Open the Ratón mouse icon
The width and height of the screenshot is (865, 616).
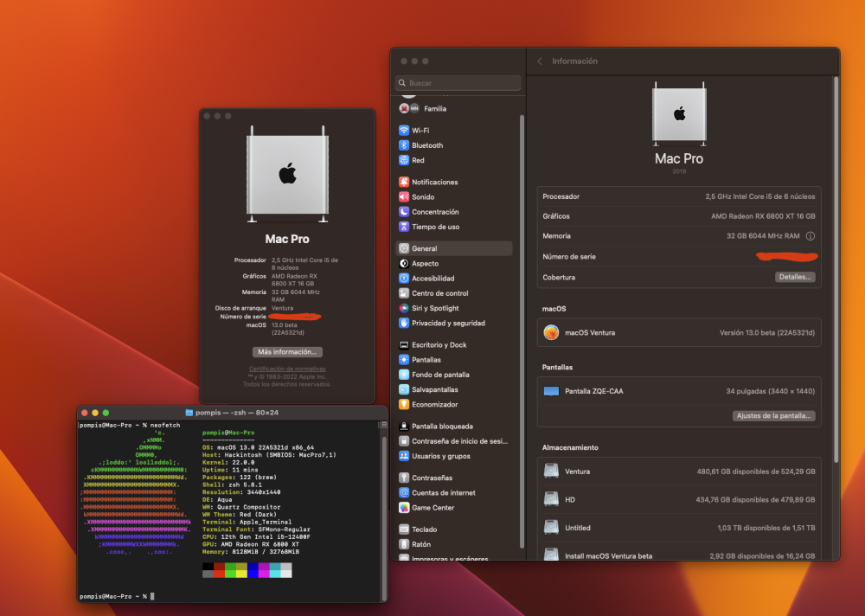(404, 543)
